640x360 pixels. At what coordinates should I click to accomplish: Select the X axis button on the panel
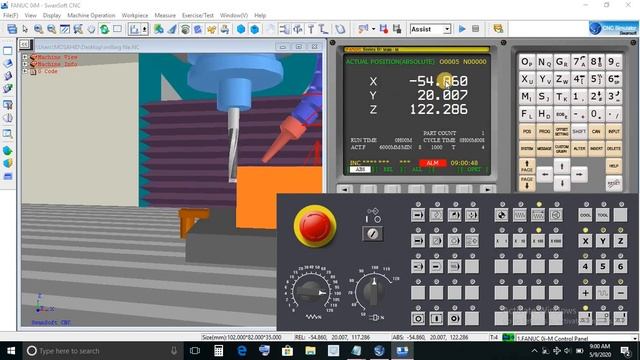pos(585,241)
